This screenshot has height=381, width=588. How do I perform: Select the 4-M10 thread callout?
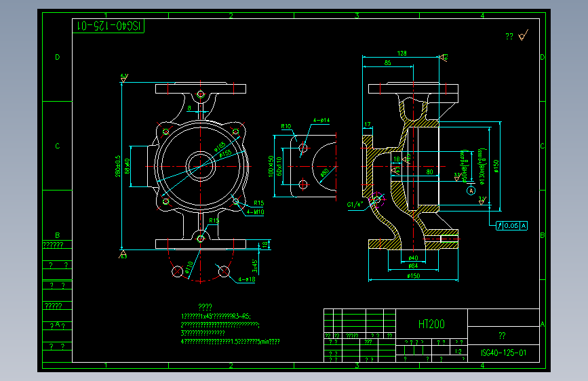255,212
